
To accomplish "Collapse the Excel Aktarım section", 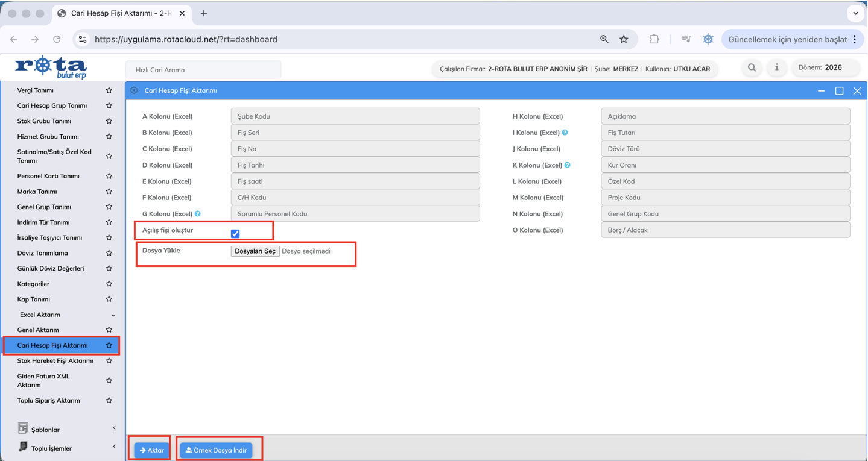I will coord(113,315).
